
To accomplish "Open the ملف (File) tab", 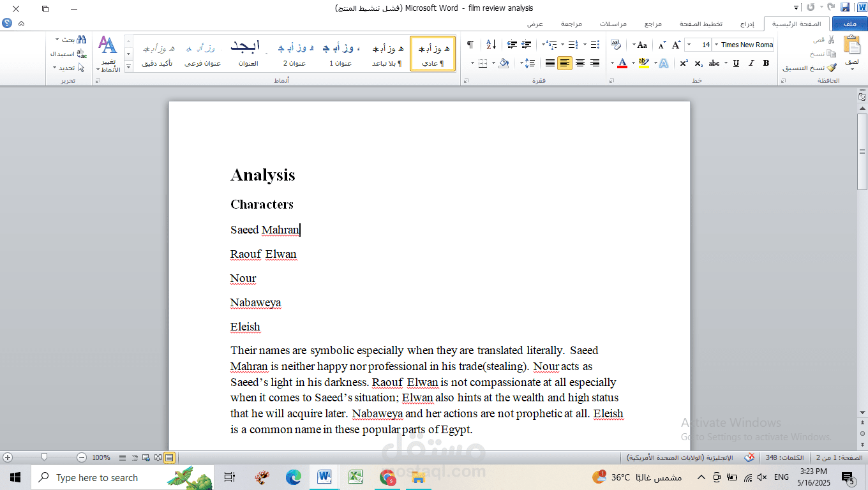I will [x=849, y=24].
